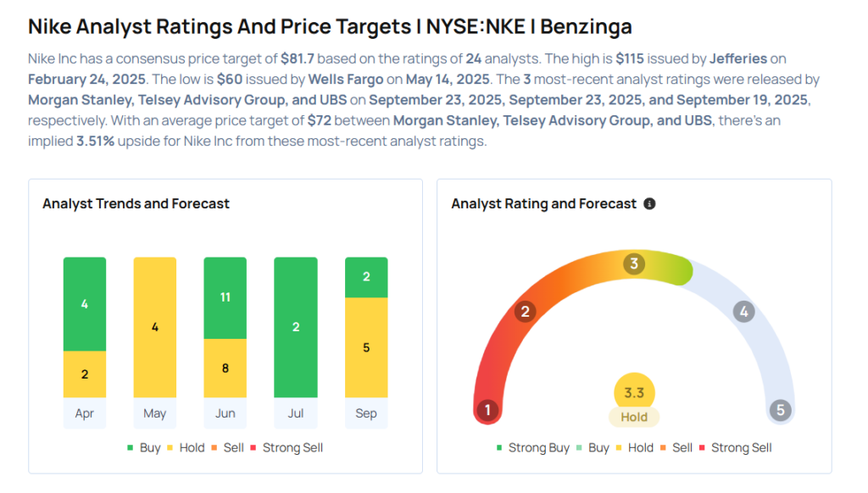Image resolution: width=868 pixels, height=493 pixels.
Task: Toggle the Hold legend in Analyst Trends chart
Action: 186,447
